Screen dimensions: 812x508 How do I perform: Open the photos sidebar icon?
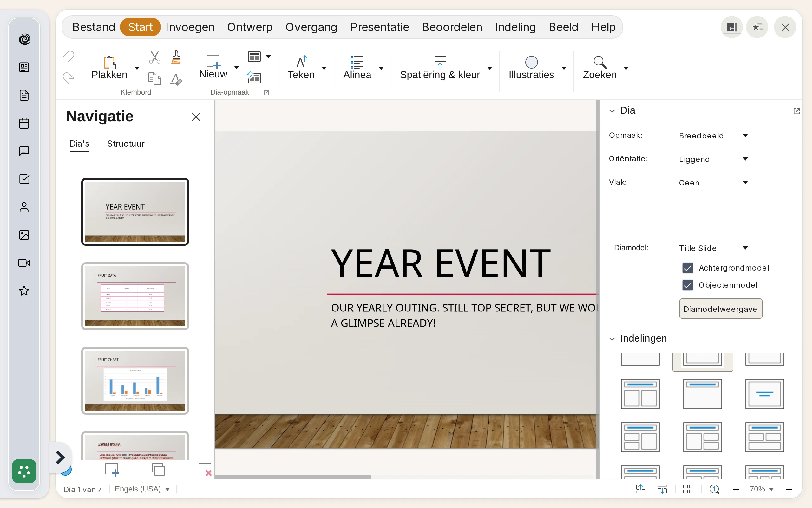click(x=24, y=235)
